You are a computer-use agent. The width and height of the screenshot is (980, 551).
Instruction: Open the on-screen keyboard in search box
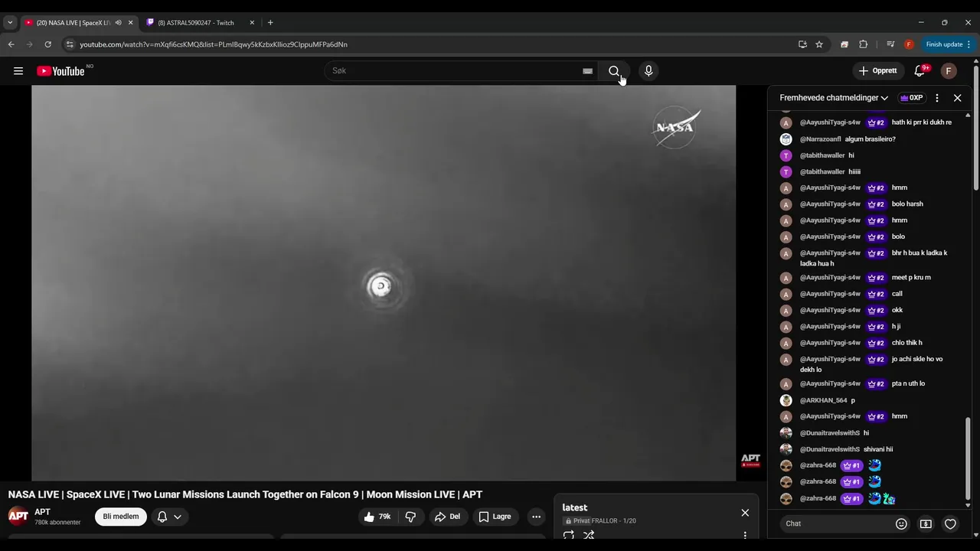point(587,71)
